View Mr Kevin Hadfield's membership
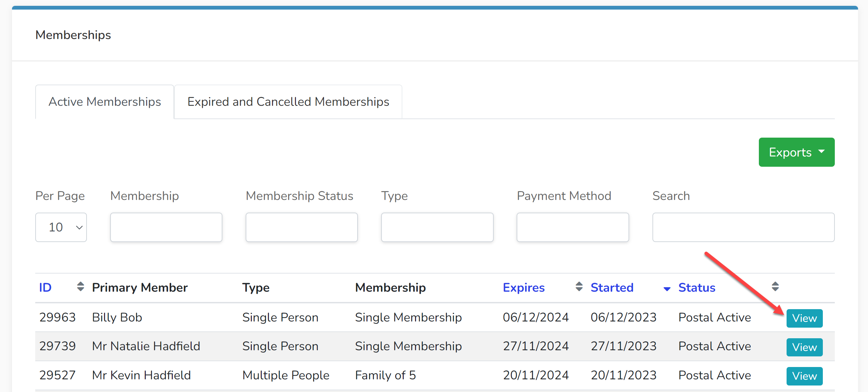Screen dimensions: 868x392 tap(804, 376)
